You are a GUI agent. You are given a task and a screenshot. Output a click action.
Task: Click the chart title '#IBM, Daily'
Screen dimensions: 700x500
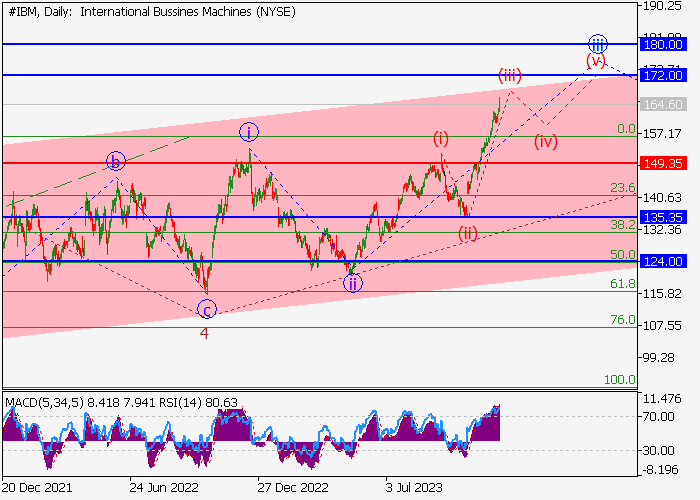[x=40, y=12]
